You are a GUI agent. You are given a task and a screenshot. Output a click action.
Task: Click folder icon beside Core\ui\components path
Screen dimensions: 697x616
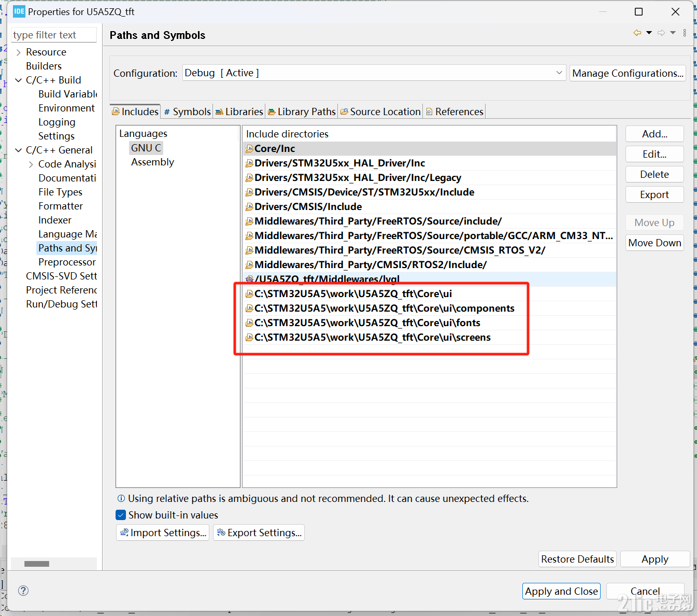(249, 309)
